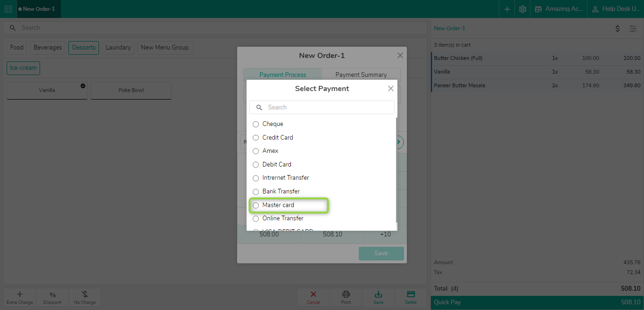The image size is (644, 310).
Task: Click the +10 amount button
Action: click(x=385, y=235)
